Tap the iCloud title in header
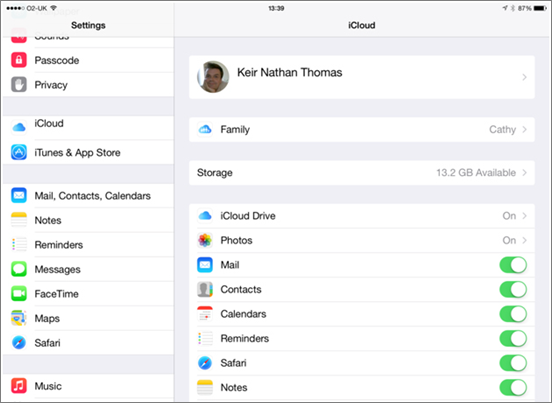 click(x=362, y=25)
